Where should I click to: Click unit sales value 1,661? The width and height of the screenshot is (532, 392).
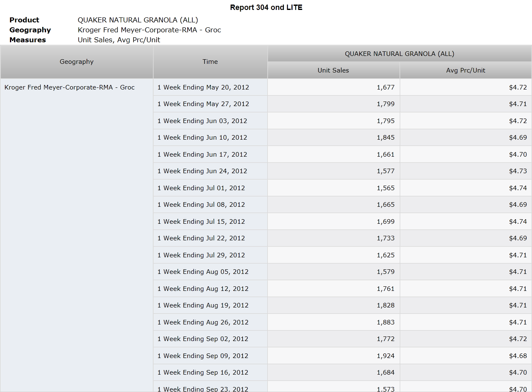(386, 155)
